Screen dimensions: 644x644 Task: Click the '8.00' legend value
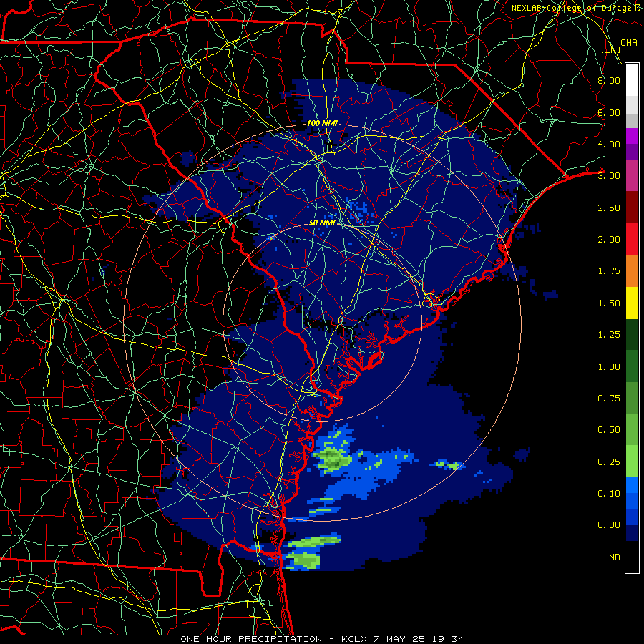609,80
